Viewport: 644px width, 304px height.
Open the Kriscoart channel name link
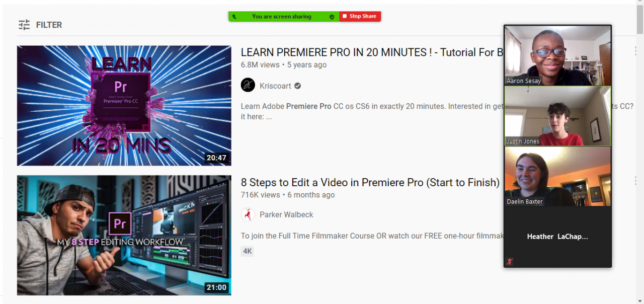click(275, 86)
